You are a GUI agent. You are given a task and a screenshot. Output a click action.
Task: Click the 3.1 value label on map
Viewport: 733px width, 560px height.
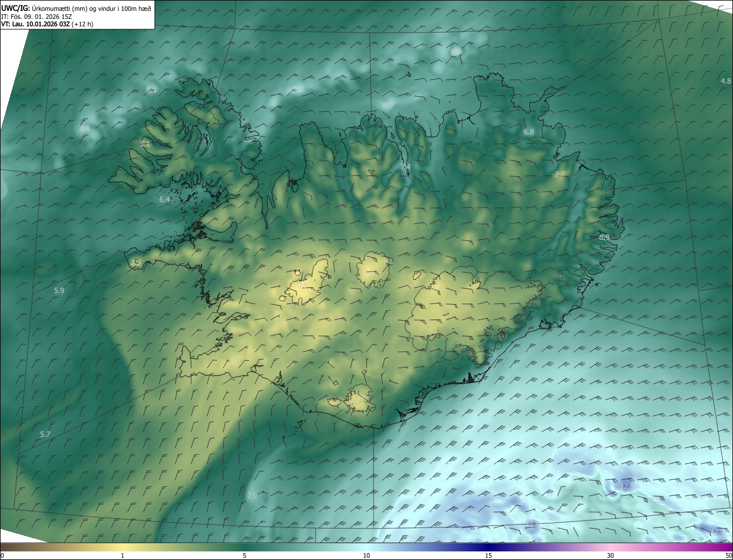tap(145, 144)
